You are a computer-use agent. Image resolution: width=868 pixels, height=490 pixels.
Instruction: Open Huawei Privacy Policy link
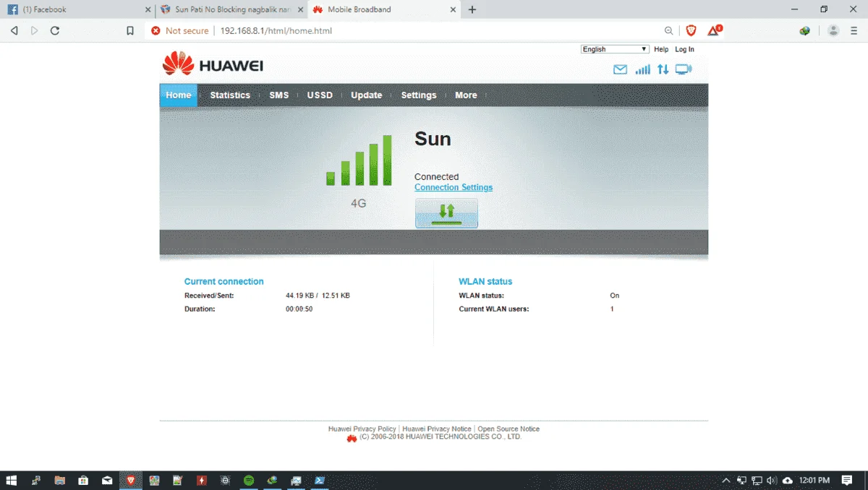point(362,429)
